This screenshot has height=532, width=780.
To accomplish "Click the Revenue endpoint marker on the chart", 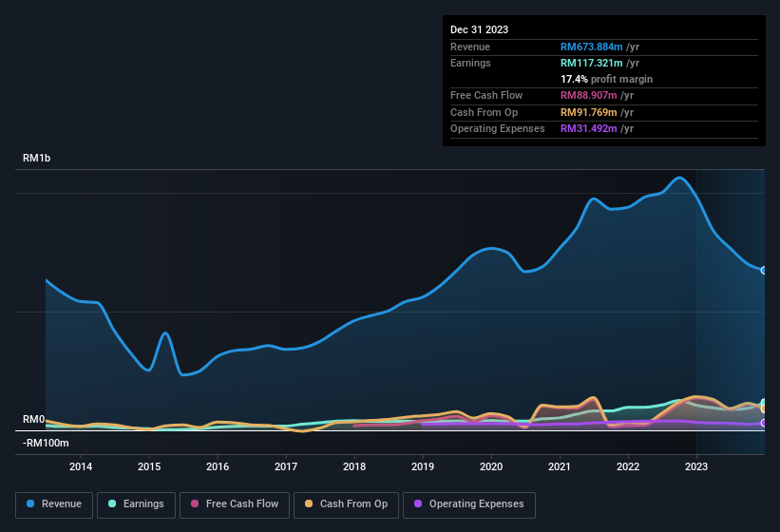I will tap(764, 271).
